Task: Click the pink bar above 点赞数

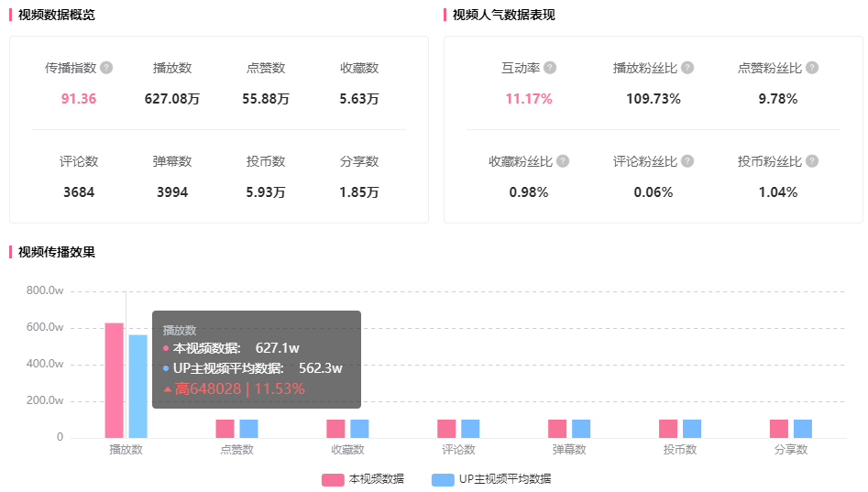Action: 225,429
